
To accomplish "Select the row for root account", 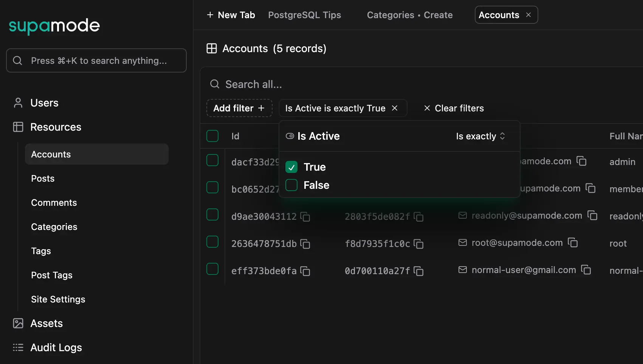I will click(x=212, y=242).
